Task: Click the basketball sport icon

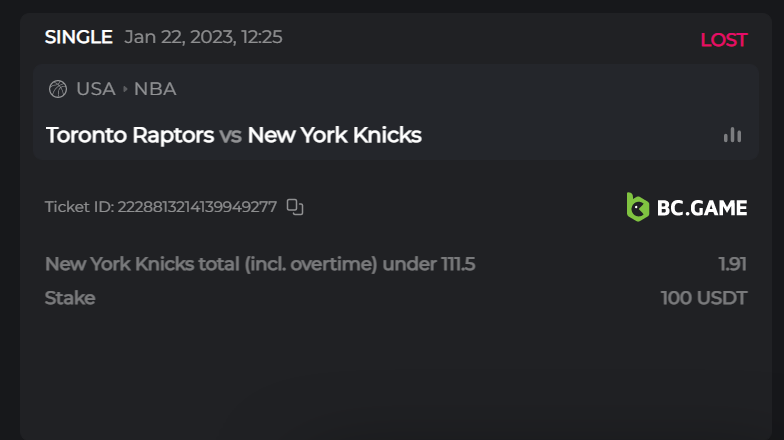Action: (58, 89)
